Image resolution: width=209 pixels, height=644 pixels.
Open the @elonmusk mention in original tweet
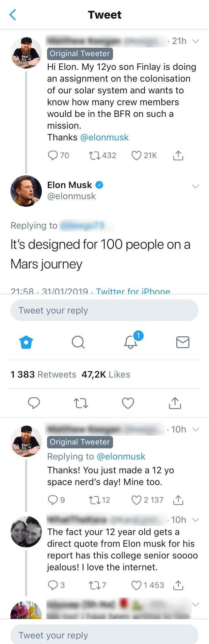point(104,137)
